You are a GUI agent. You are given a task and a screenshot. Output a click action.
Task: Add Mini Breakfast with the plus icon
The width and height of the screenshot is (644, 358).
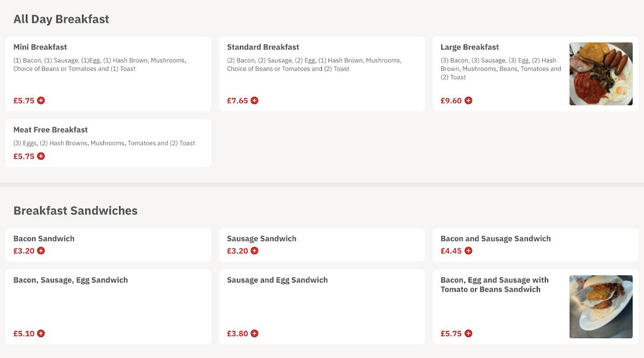pyautogui.click(x=41, y=100)
